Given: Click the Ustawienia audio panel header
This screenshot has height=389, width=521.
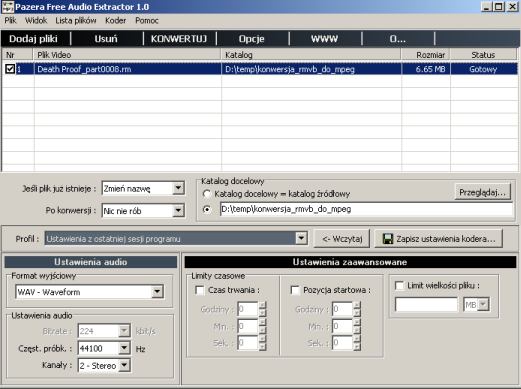Looking at the screenshot, I should pos(91,262).
